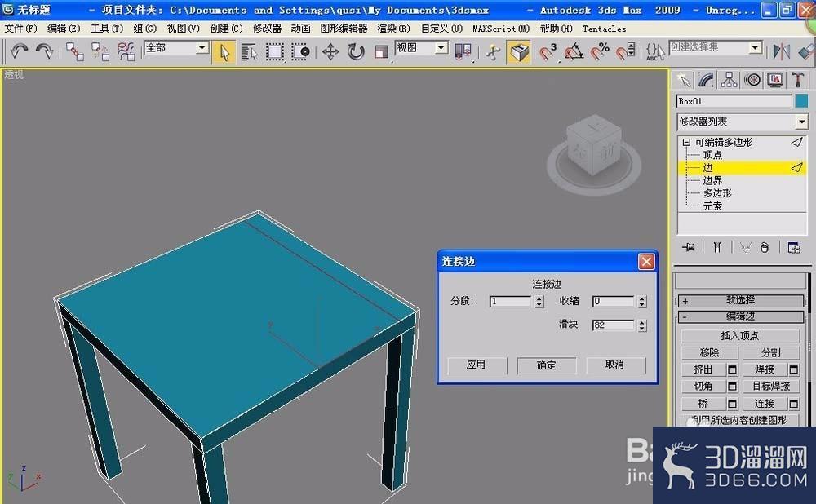Image resolution: width=816 pixels, height=504 pixels.
Task: Open the MAXScript(M) menu
Action: (x=501, y=29)
